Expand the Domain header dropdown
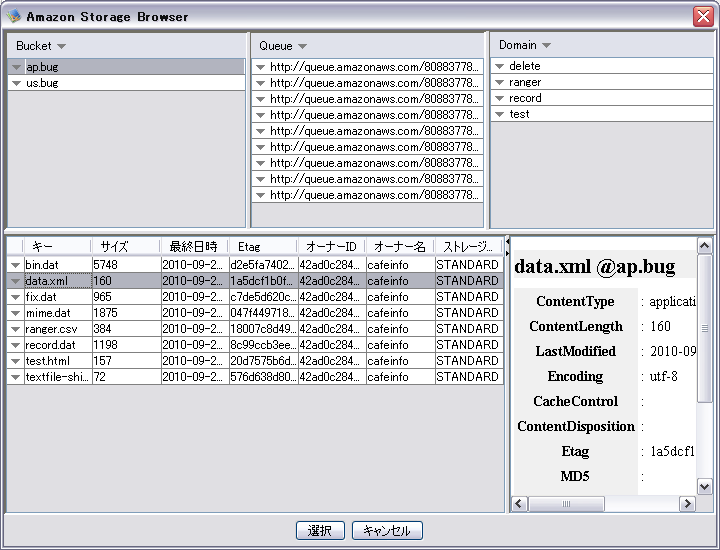 (546, 46)
